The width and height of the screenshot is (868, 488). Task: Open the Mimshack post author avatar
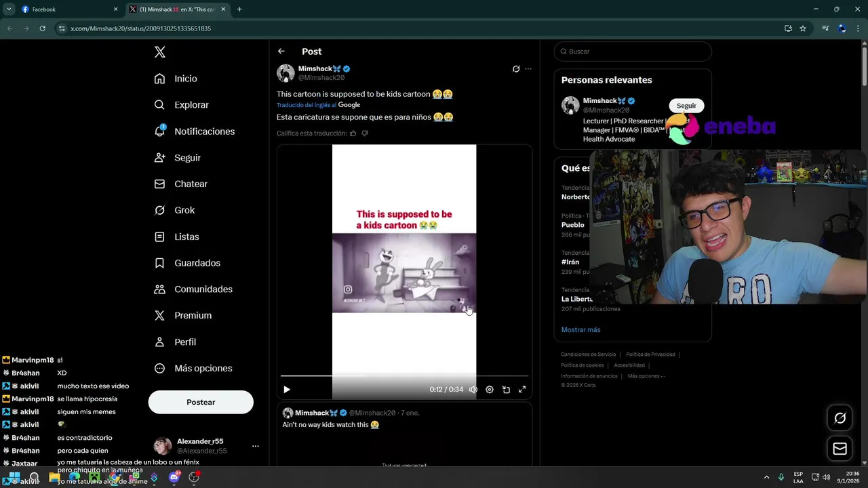click(x=285, y=73)
